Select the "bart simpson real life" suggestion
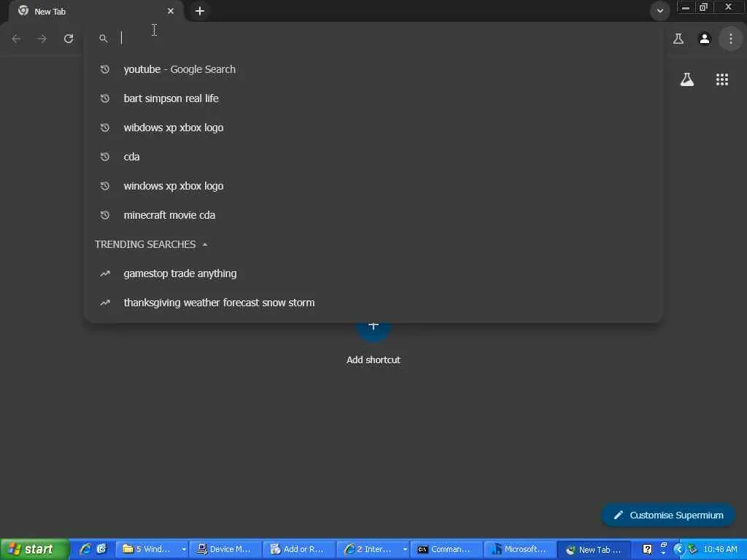 pos(373,98)
